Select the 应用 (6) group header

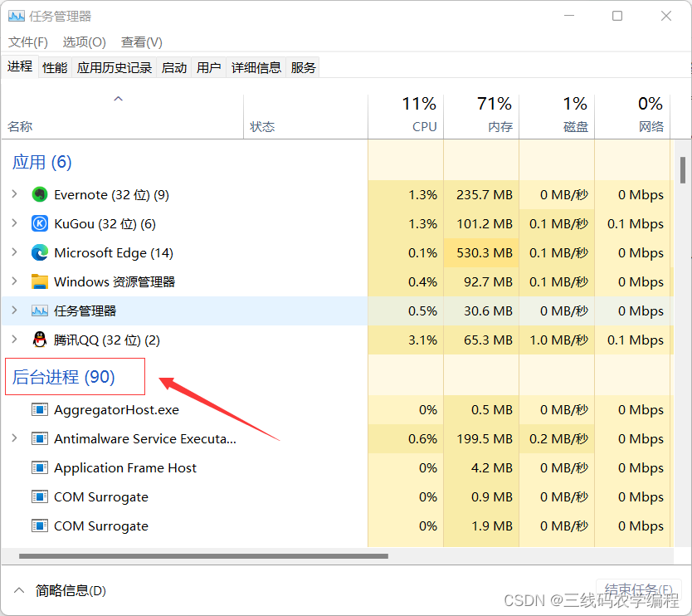click(42, 162)
